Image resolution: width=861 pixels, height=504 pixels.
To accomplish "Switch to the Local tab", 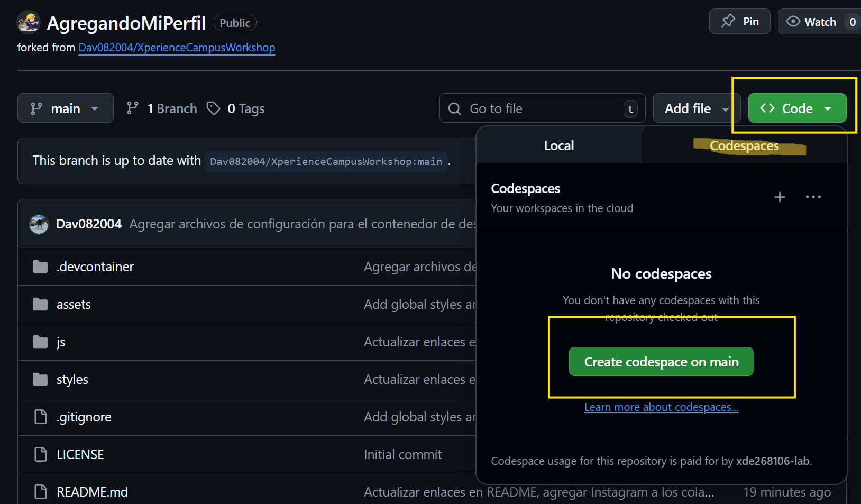I will (x=558, y=145).
